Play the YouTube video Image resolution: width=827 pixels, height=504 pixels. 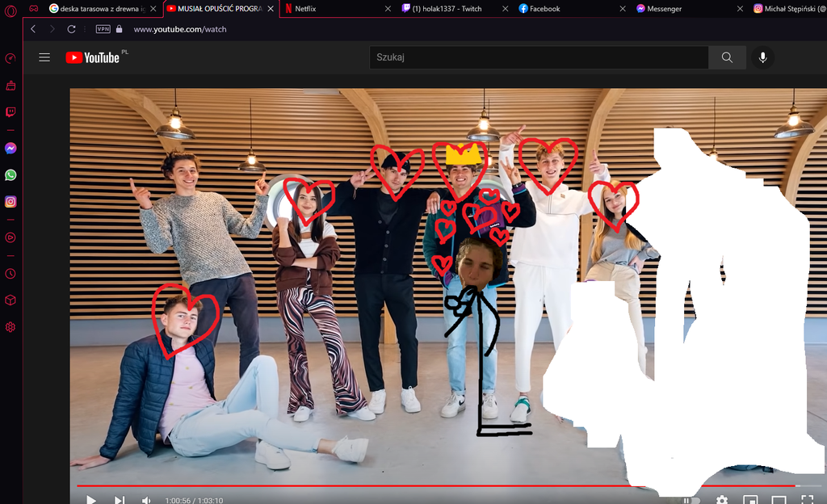91,500
